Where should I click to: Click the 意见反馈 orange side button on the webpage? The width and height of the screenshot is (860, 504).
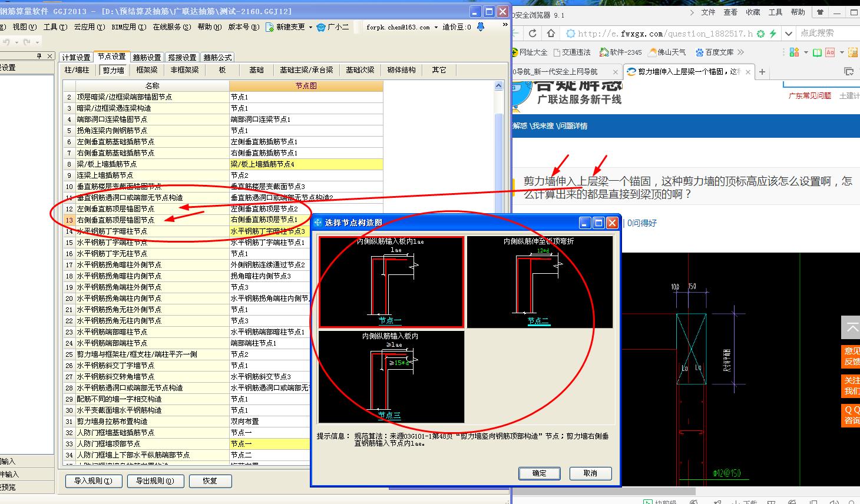pos(851,356)
